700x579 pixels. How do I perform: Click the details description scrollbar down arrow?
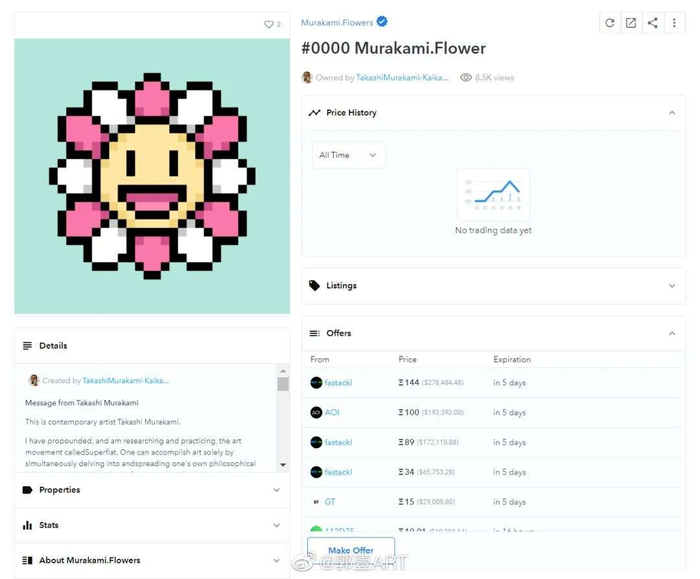(283, 465)
